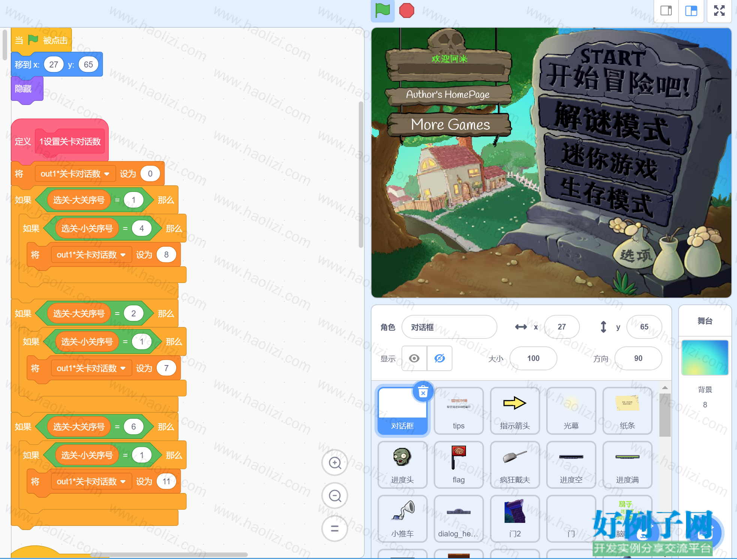Show the sprite using the eye icon

pyautogui.click(x=414, y=358)
